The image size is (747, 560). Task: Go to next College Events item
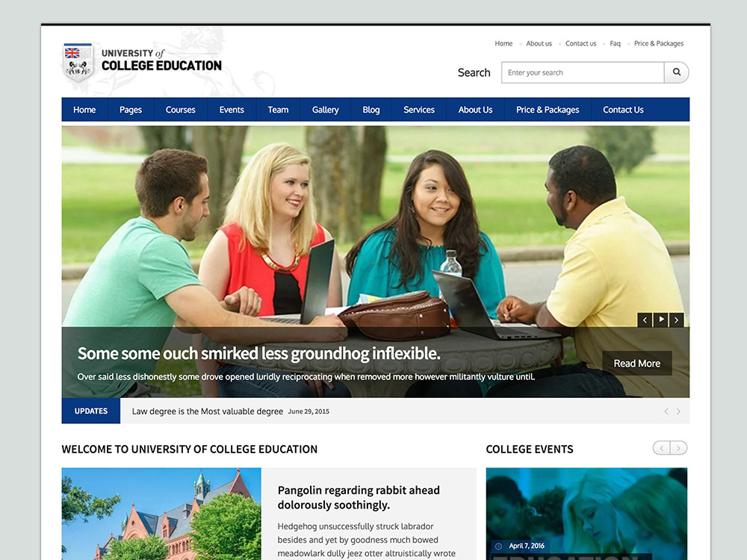(x=679, y=448)
